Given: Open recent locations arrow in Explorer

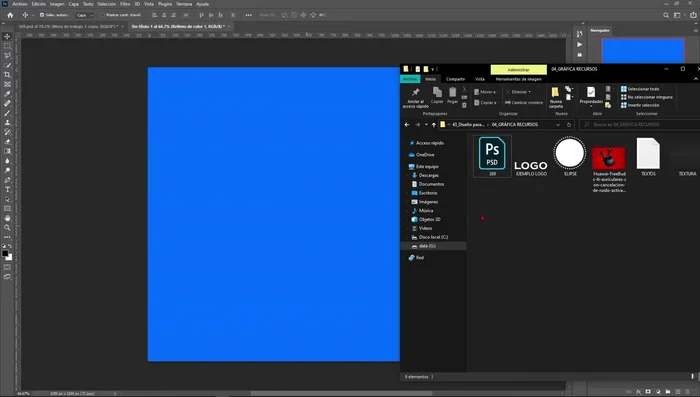Looking at the screenshot, I should click(x=426, y=125).
